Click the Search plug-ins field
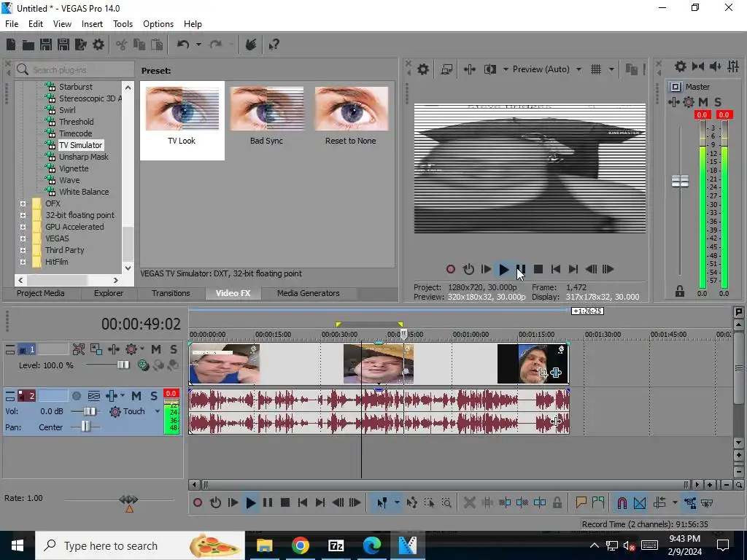The width and height of the screenshot is (747, 560). (75, 70)
